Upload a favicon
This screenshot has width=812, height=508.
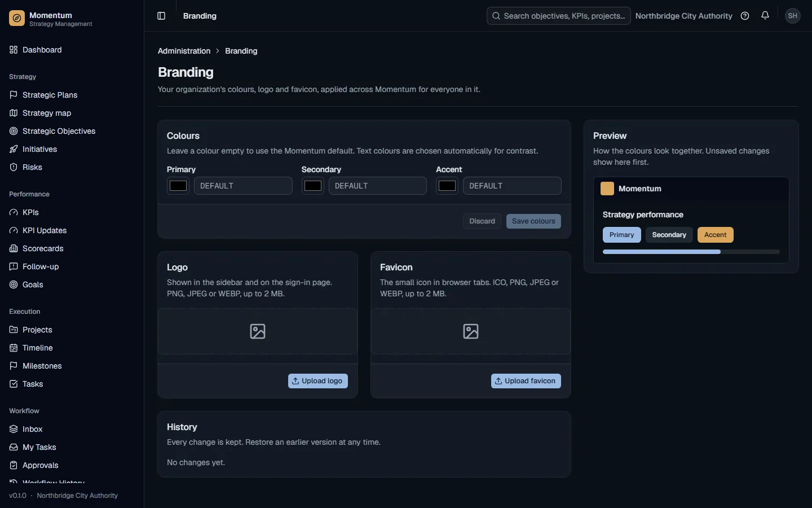pyautogui.click(x=526, y=381)
